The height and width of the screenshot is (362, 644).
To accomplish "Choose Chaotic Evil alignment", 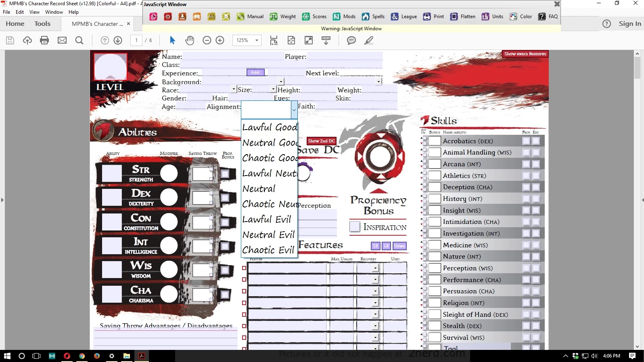I will coord(270,250).
